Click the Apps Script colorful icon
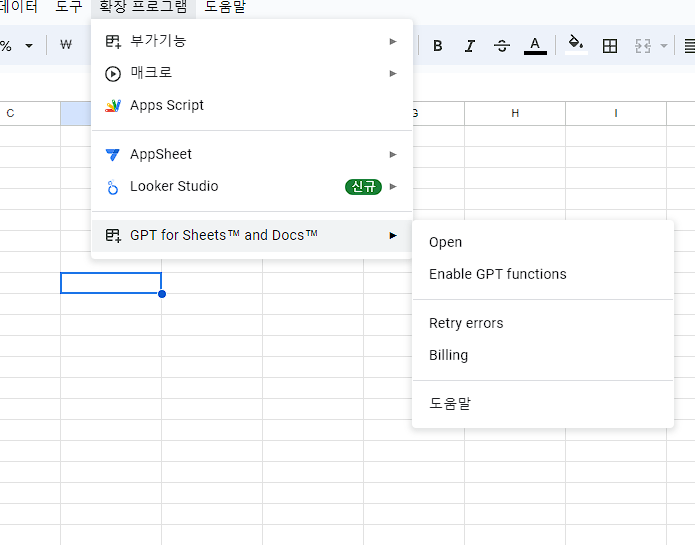 (x=113, y=105)
